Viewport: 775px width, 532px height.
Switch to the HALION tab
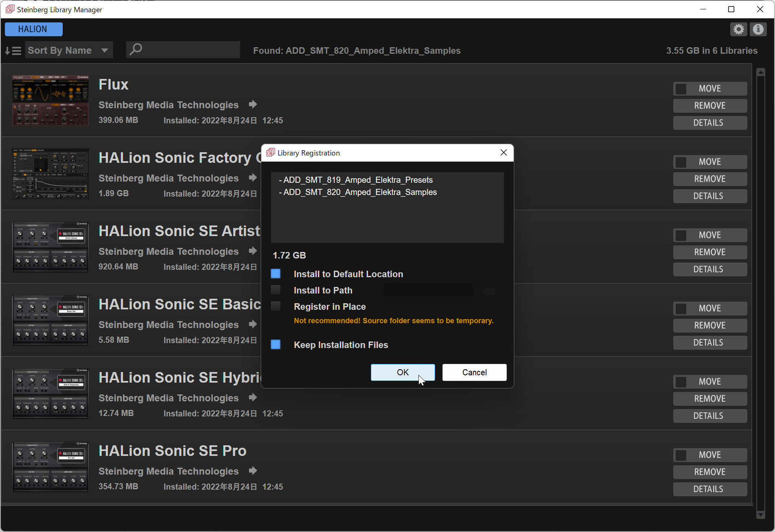tap(33, 29)
